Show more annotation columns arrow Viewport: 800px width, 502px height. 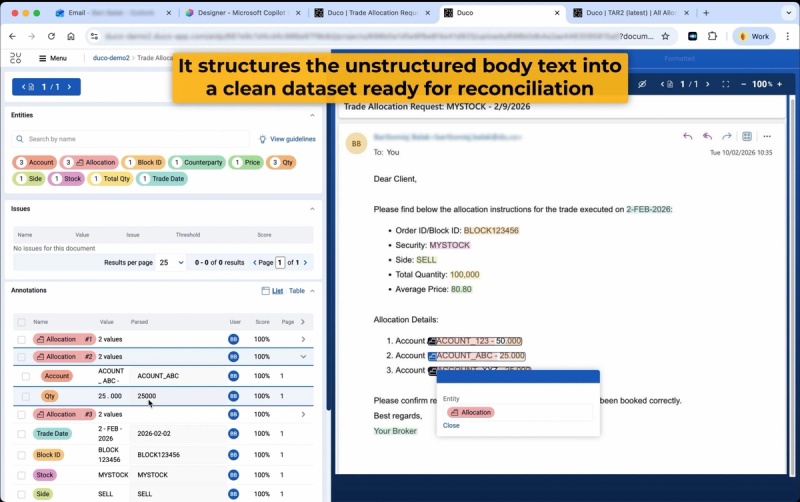303,322
